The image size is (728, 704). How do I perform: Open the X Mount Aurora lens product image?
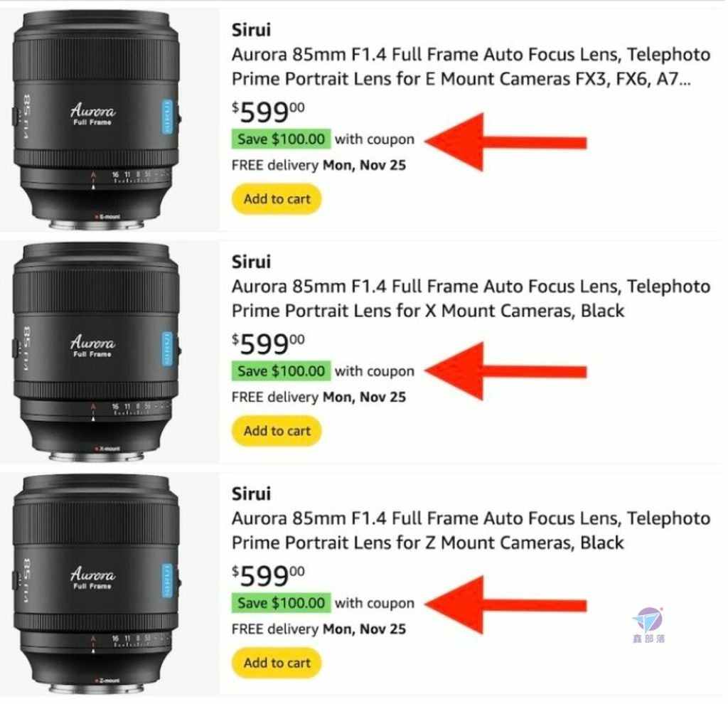coord(96,352)
